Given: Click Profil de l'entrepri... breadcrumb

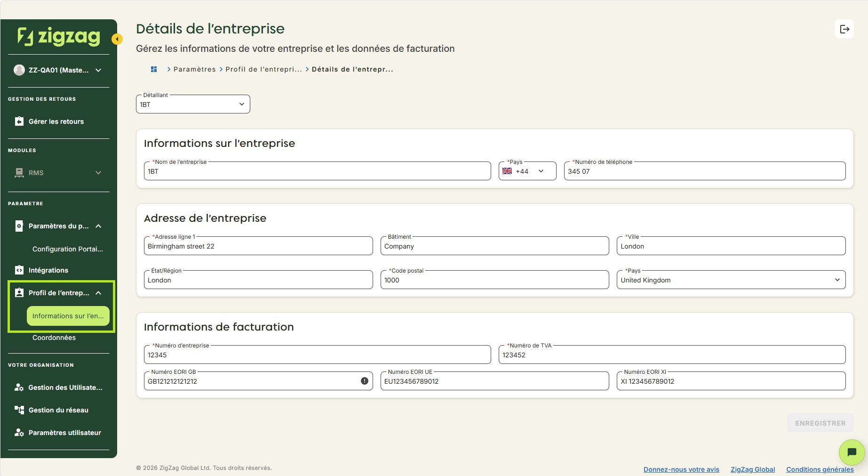Looking at the screenshot, I should (x=263, y=69).
